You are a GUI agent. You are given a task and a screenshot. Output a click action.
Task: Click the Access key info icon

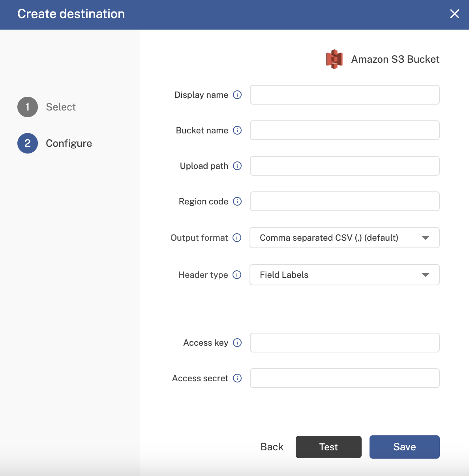(237, 343)
